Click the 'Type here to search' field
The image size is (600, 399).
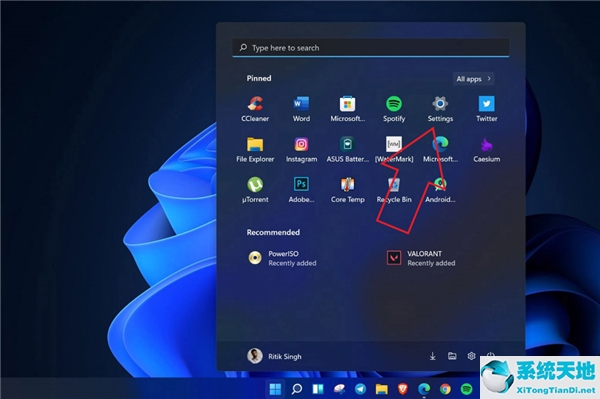371,48
